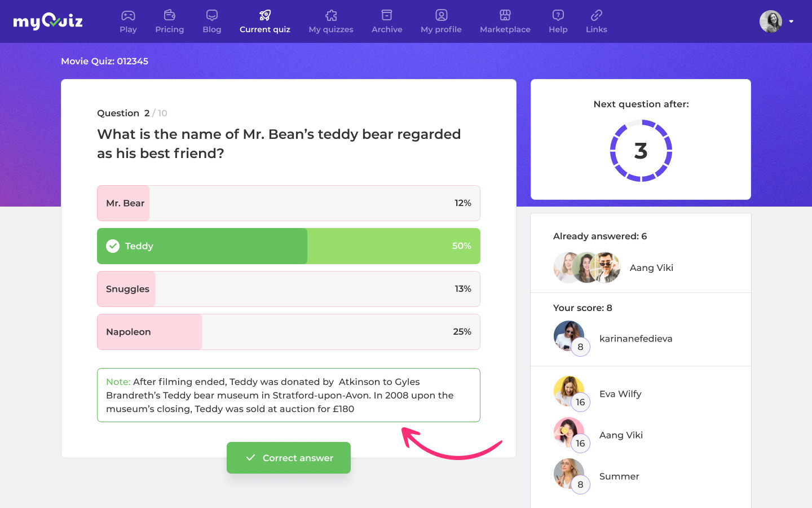The width and height of the screenshot is (812, 508).
Task: Click the checkmark icon on Teddy answer
Action: pos(113,246)
